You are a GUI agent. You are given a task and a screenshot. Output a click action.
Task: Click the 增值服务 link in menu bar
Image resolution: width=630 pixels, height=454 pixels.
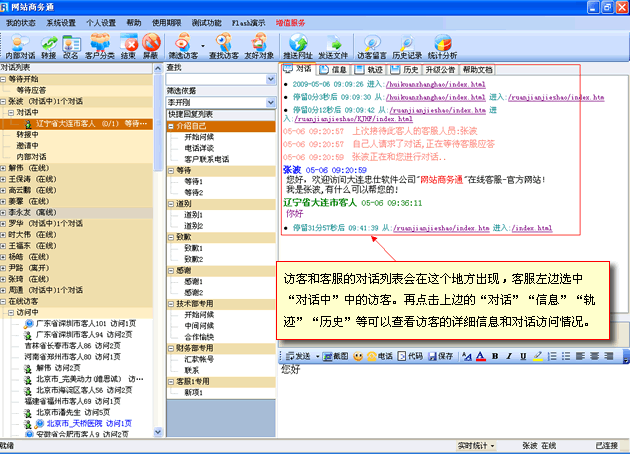coord(292,22)
